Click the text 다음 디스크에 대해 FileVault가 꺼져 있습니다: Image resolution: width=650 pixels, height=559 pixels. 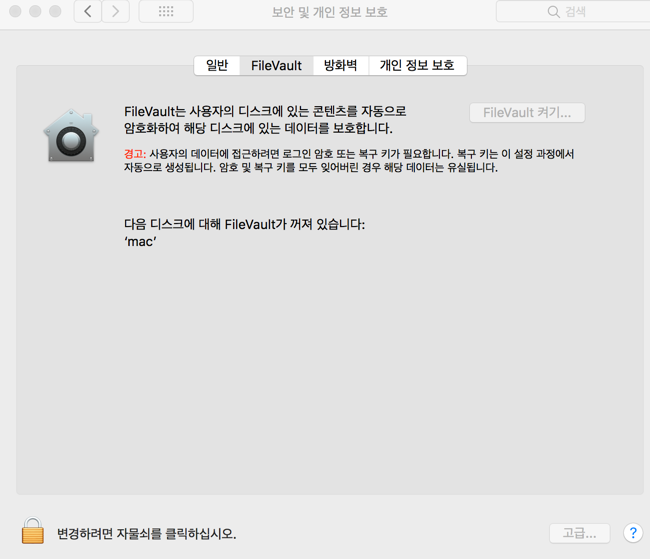tap(245, 224)
